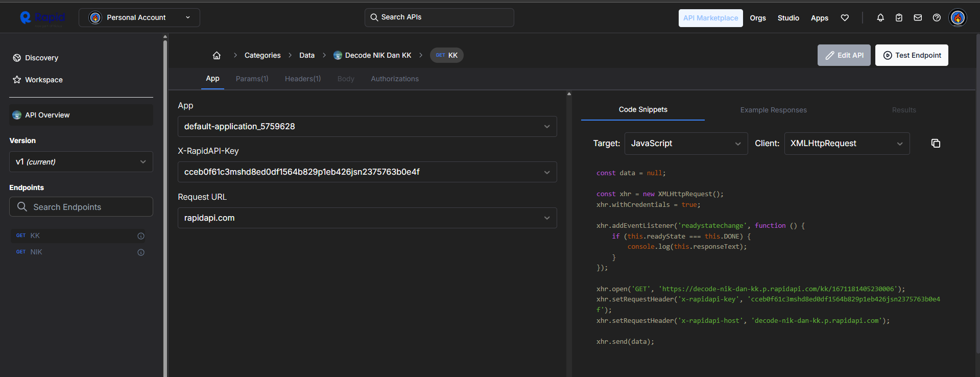Viewport: 980px width, 377px height.
Task: Open Studio in top navigation
Action: 788,18
